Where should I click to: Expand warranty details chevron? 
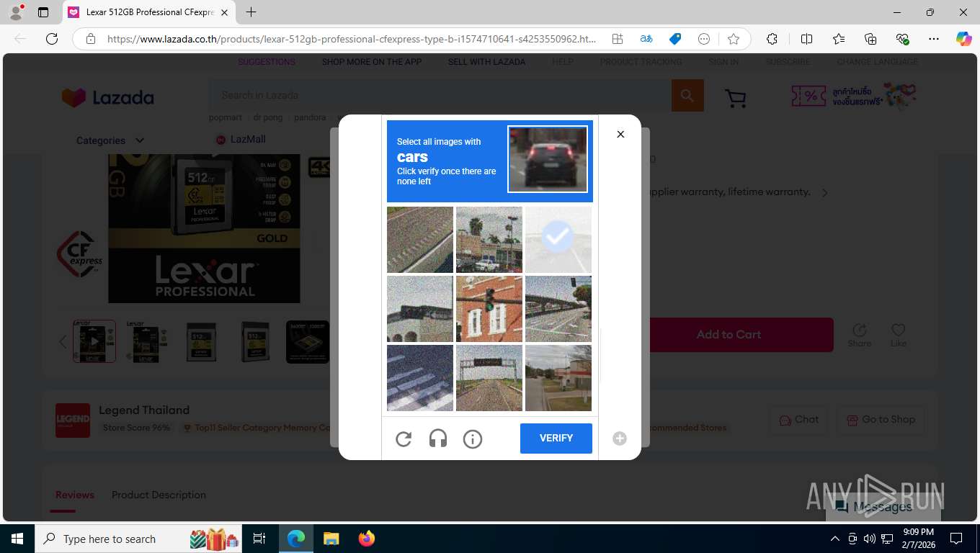coord(825,192)
